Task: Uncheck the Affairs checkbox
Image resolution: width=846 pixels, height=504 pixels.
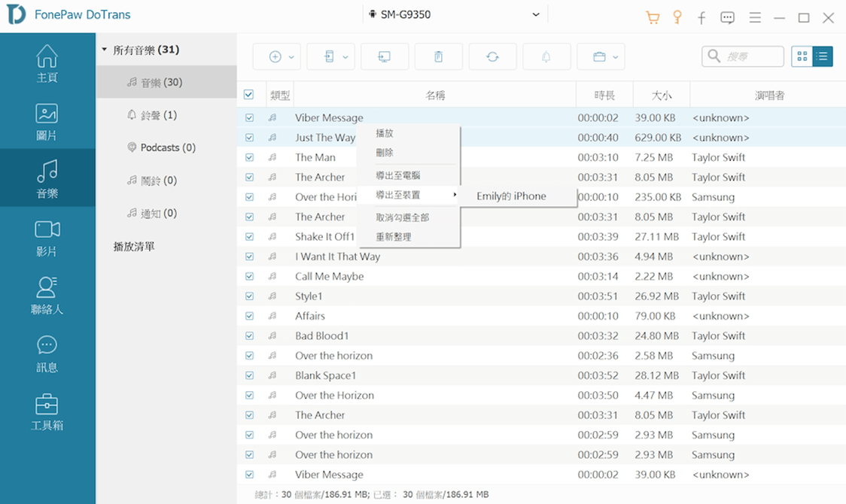Action: pyautogui.click(x=249, y=316)
